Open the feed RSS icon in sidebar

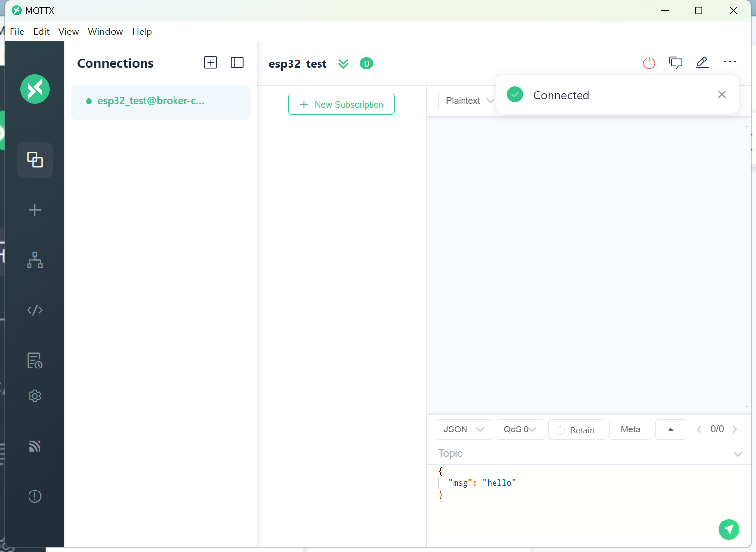pyautogui.click(x=35, y=446)
